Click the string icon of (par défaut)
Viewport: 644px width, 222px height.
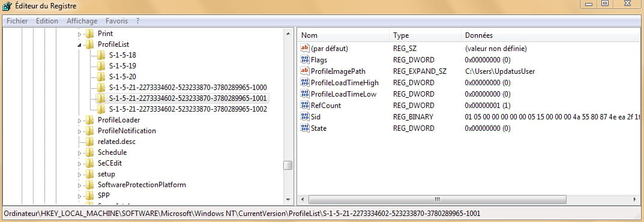click(305, 49)
